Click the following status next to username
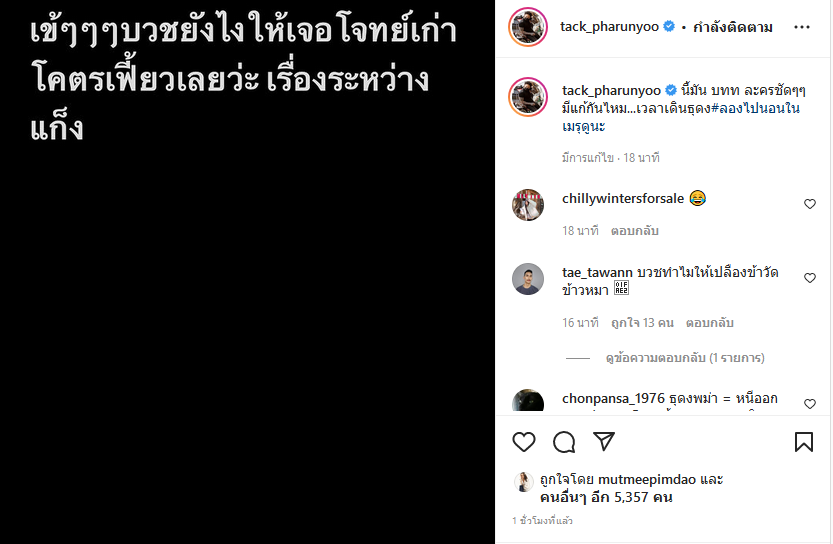Viewport: 833px width, 544px height. click(733, 27)
